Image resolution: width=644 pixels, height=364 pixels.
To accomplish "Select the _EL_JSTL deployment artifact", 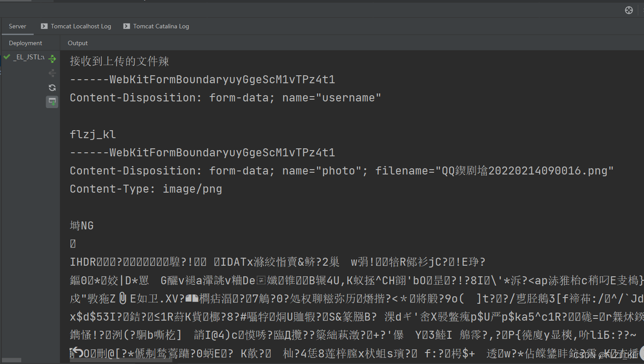I will tap(29, 57).
